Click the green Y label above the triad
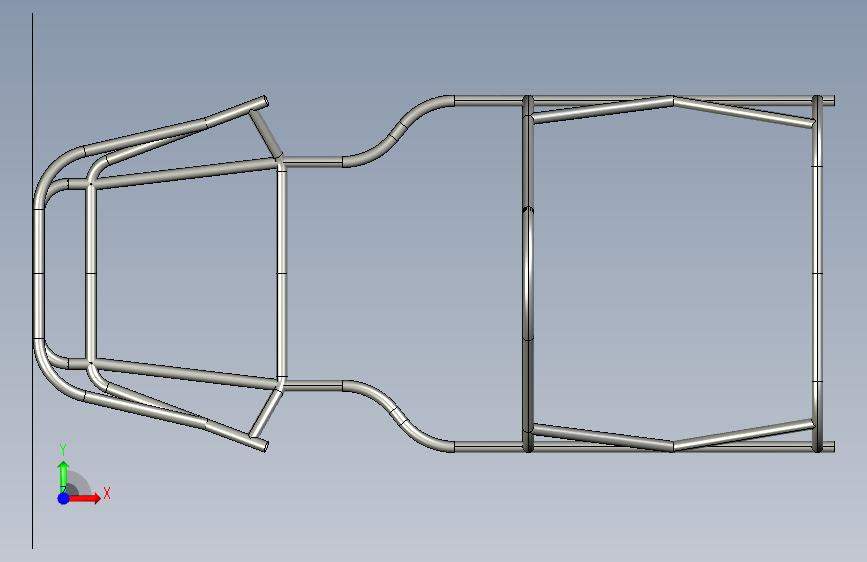The height and width of the screenshot is (562, 867). (63, 450)
